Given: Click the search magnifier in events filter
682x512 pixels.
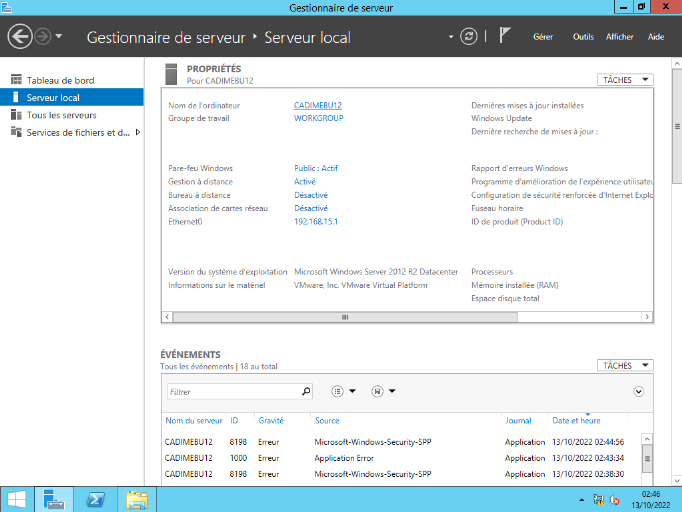Looking at the screenshot, I should pos(306,392).
